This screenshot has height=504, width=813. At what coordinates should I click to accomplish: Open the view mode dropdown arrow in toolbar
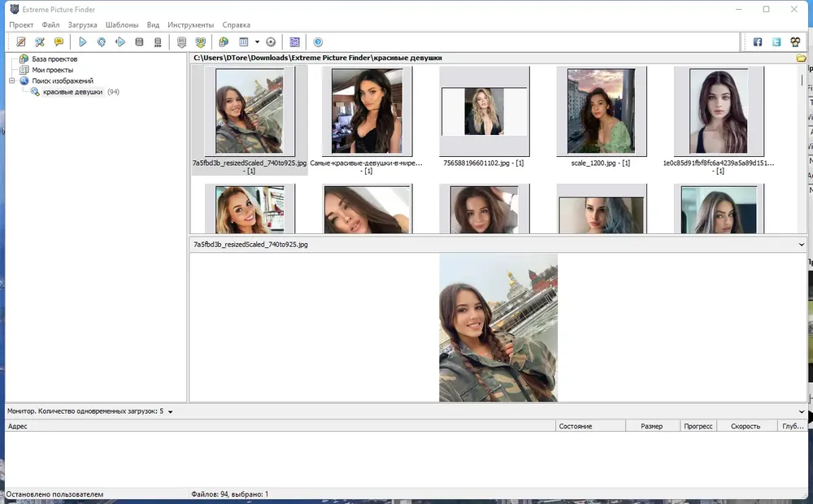point(257,42)
